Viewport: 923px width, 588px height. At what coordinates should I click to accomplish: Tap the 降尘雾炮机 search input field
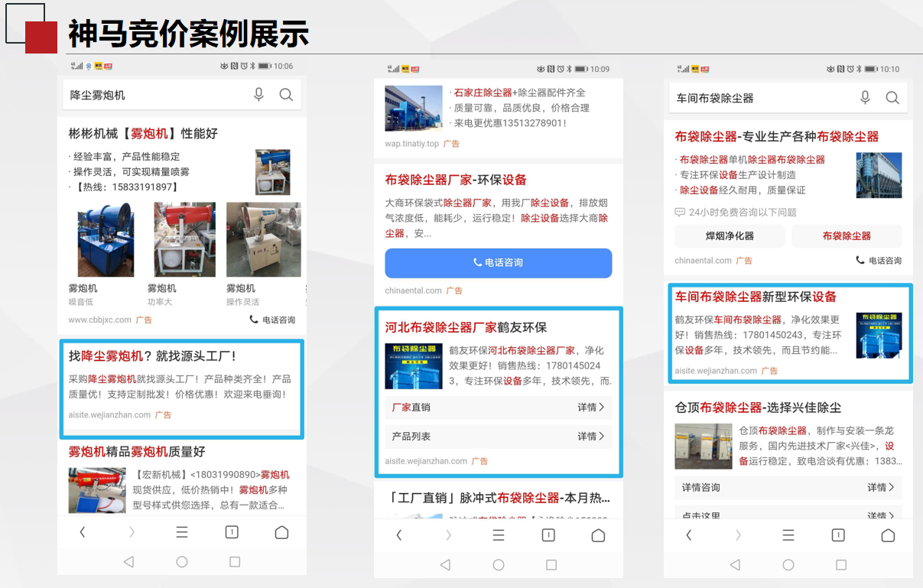click(182, 95)
